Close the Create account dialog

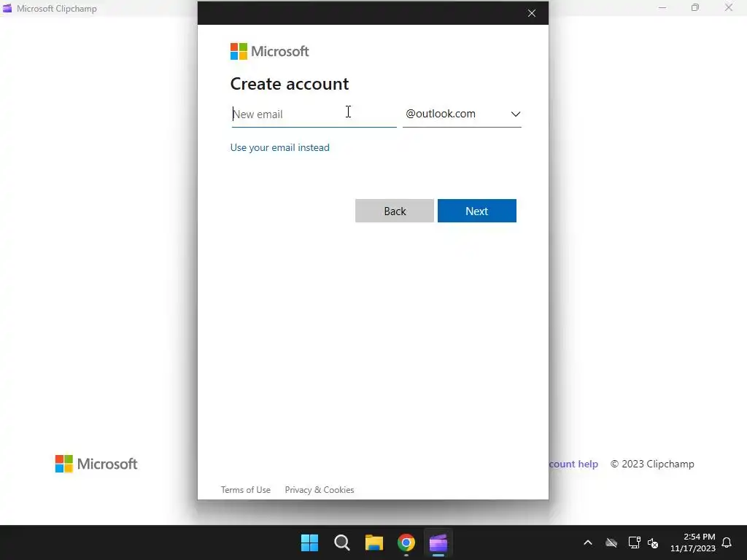(532, 13)
